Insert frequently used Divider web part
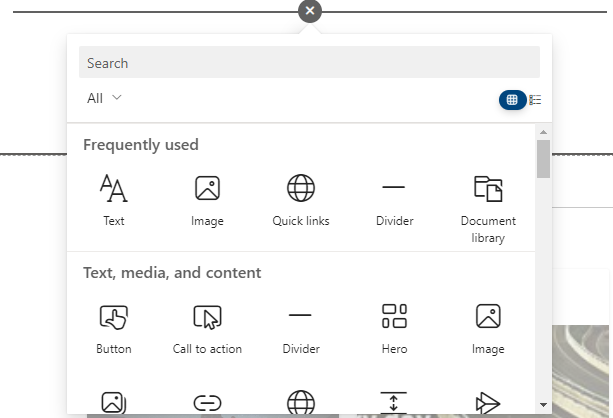 click(394, 200)
